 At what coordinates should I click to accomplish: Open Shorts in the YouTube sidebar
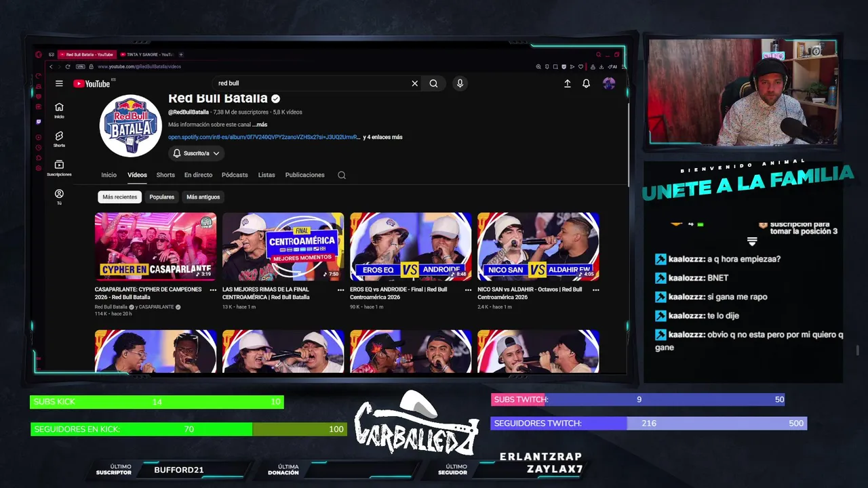click(x=59, y=139)
